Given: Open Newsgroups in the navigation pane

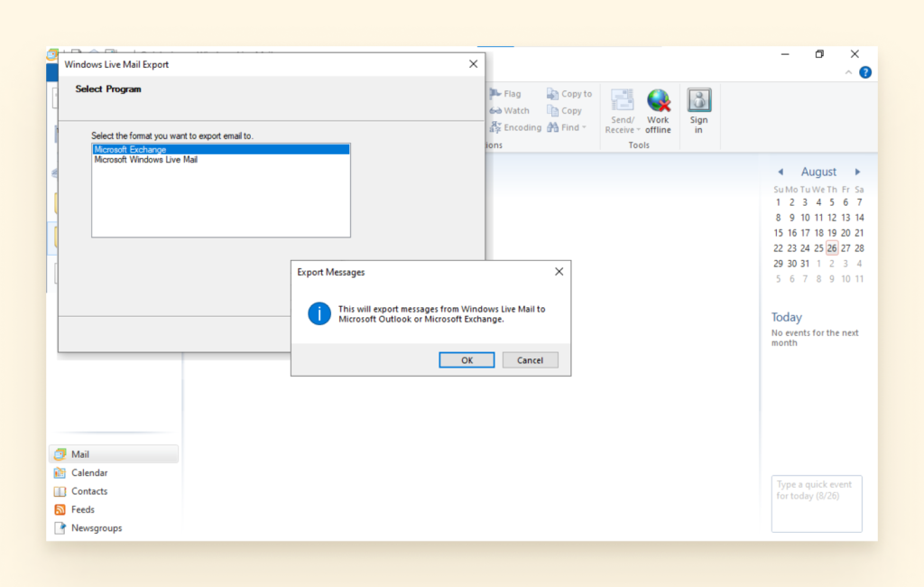Looking at the screenshot, I should click(113, 527).
